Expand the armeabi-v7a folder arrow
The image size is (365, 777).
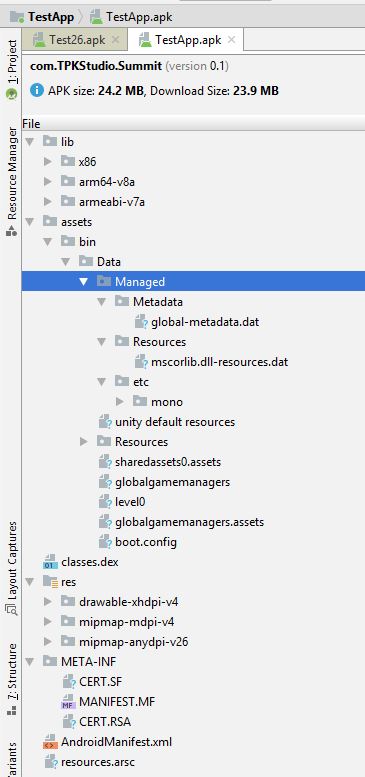coord(48,202)
